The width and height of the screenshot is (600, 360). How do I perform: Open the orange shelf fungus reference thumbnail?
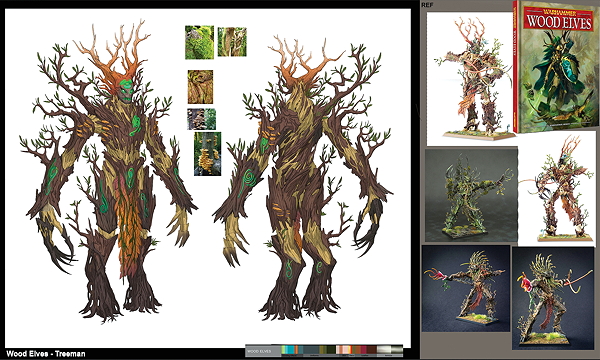[207, 154]
